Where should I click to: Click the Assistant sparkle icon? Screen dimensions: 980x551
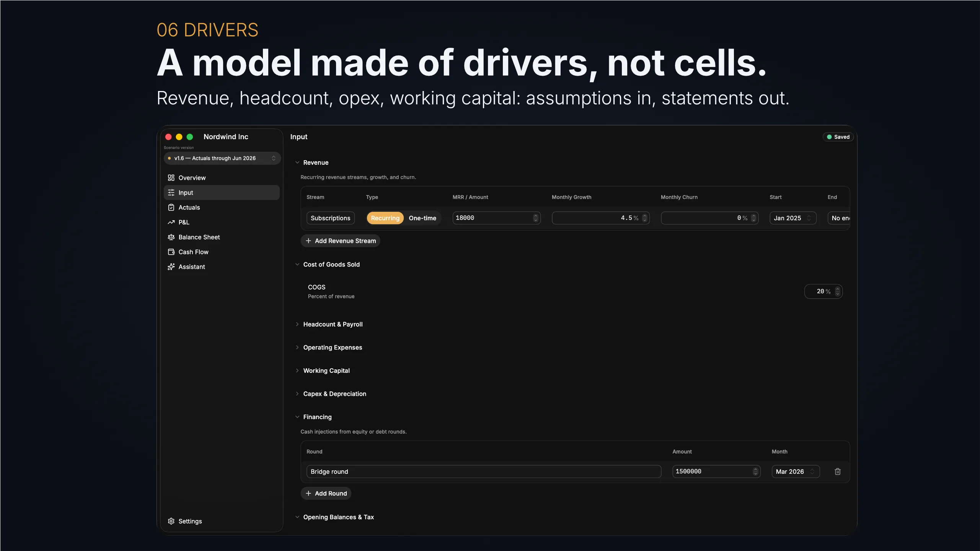click(171, 267)
